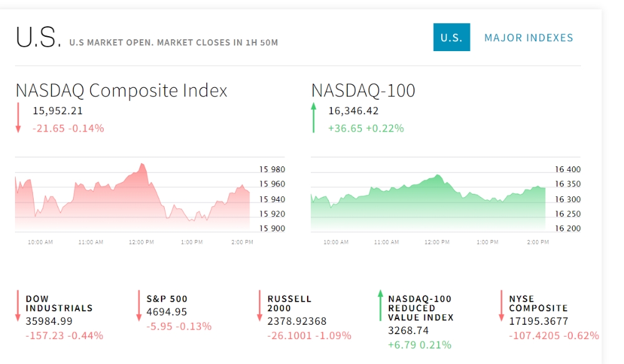Screen dimensions: 624x364
Task: Click 1:00 PM on the NASDAQ Composite chart
Action: (192, 242)
